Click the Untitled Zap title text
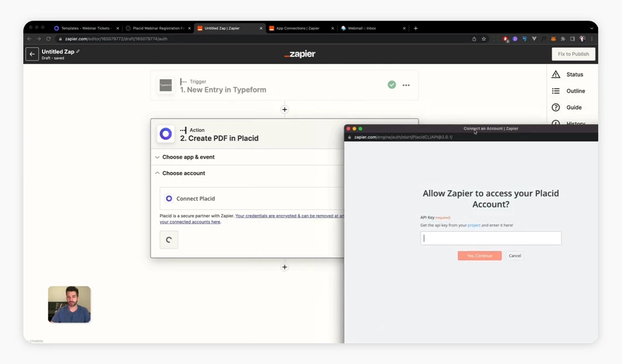This screenshot has height=364, width=622. [x=58, y=52]
